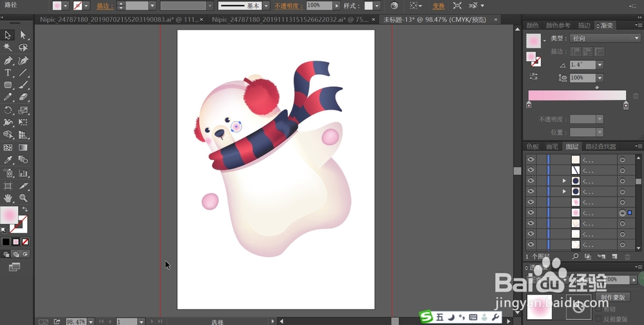
Task: Click the recolor artwork wheel icon
Action: click(394, 6)
